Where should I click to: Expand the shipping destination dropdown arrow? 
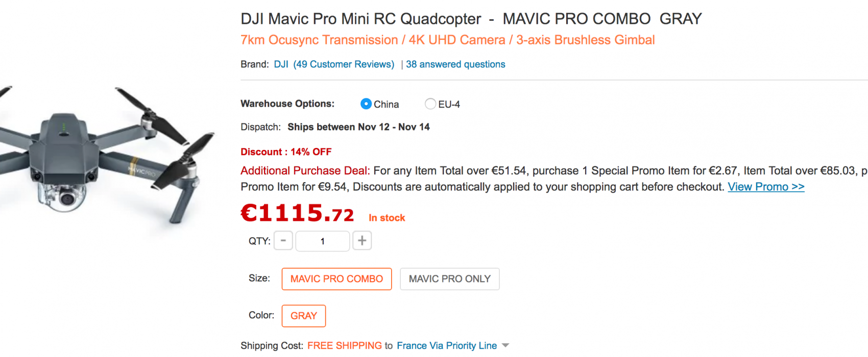click(505, 346)
